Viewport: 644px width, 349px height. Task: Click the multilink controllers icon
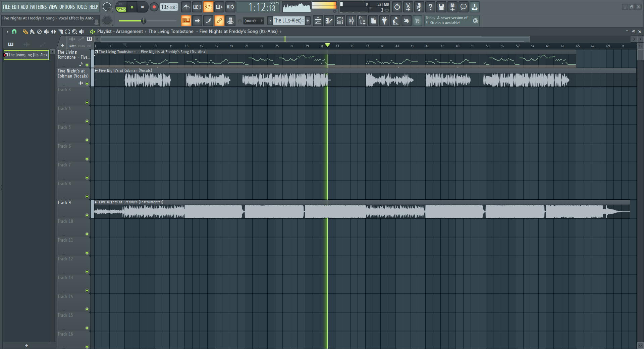[x=230, y=20]
